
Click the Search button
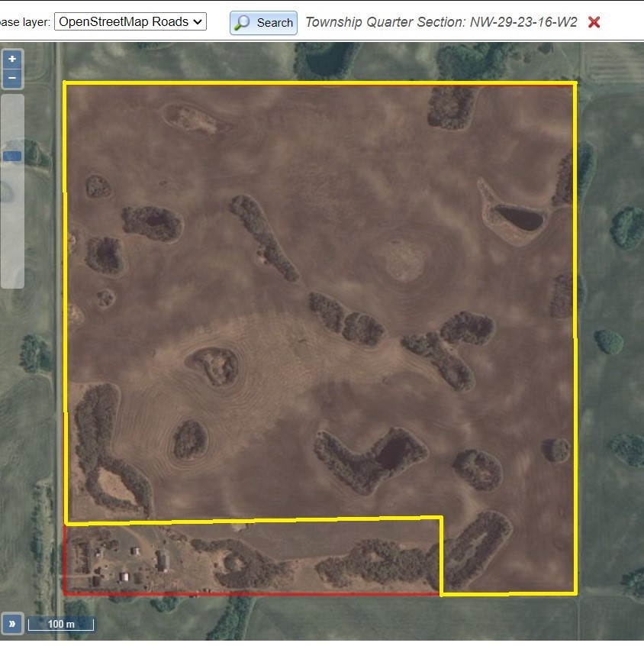tap(263, 23)
